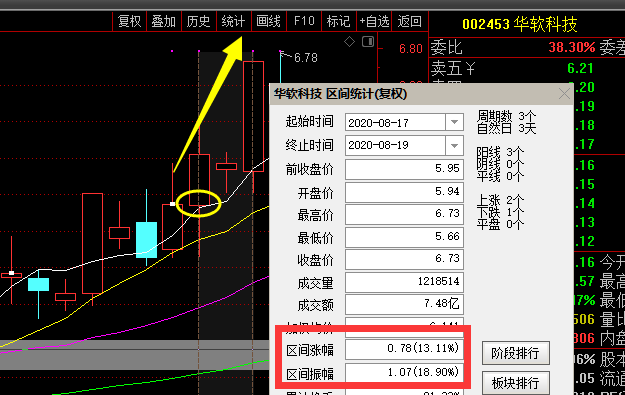This screenshot has height=395, width=625.
Task: Click the 返回 back button
Action: (409, 21)
